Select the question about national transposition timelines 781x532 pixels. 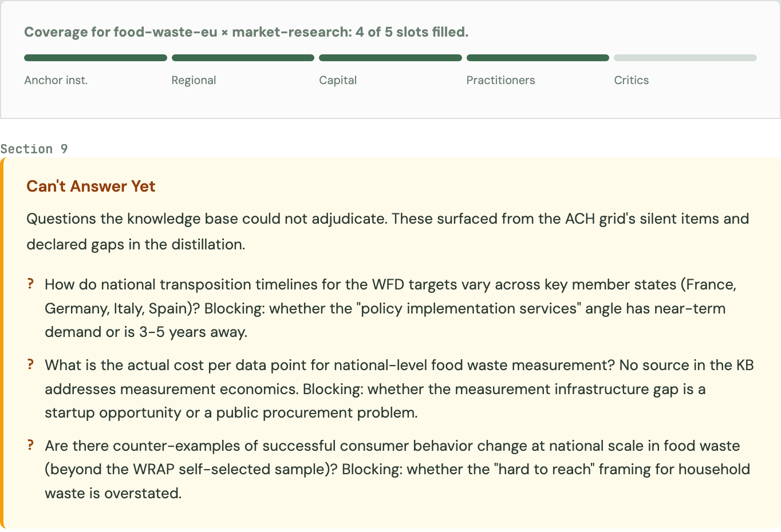391,308
